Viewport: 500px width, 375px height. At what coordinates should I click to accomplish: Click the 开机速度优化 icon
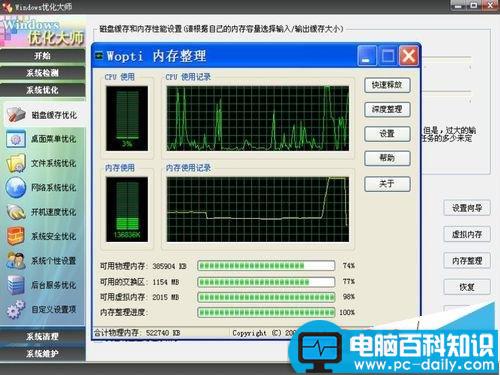click(16, 212)
